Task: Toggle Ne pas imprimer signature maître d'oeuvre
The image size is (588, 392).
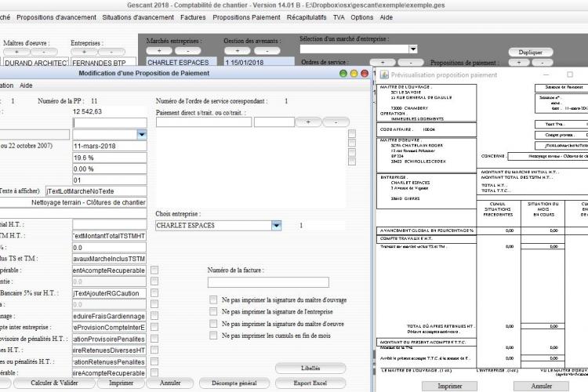Action: click(x=213, y=323)
